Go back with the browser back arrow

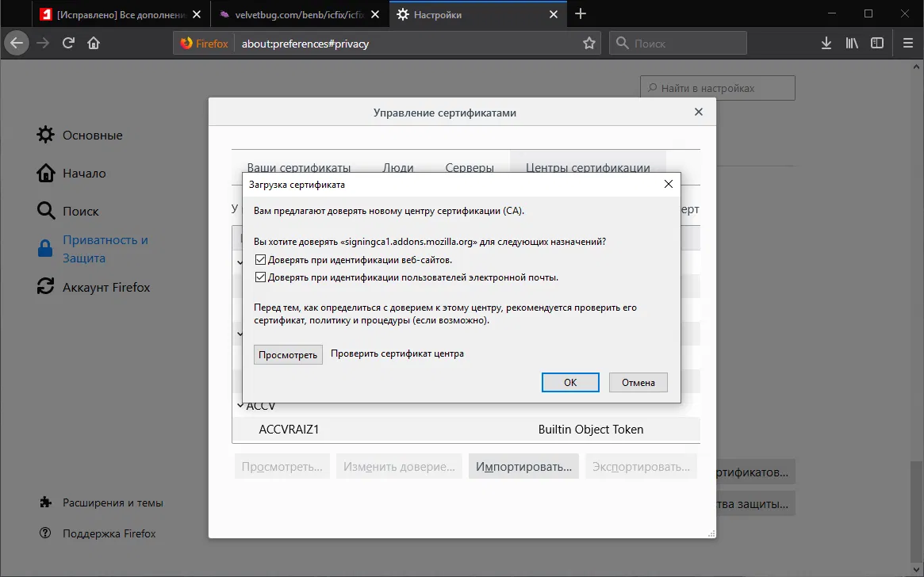pos(17,43)
